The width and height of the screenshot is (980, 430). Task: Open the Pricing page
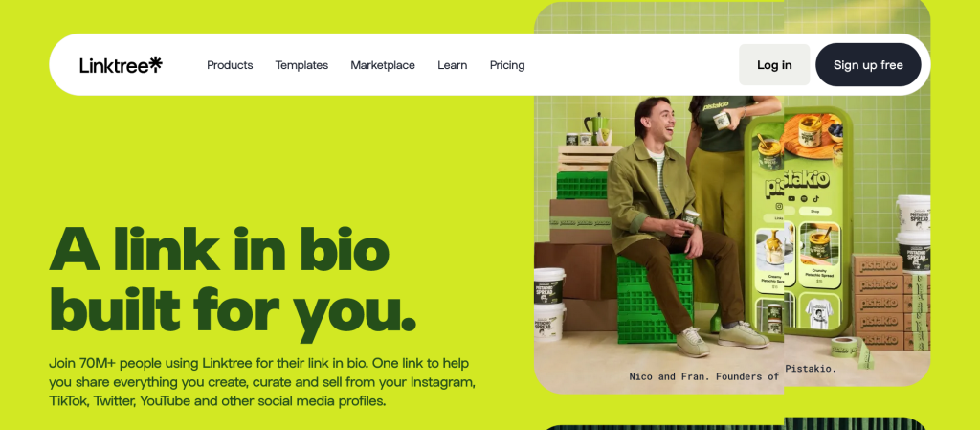[x=507, y=65]
